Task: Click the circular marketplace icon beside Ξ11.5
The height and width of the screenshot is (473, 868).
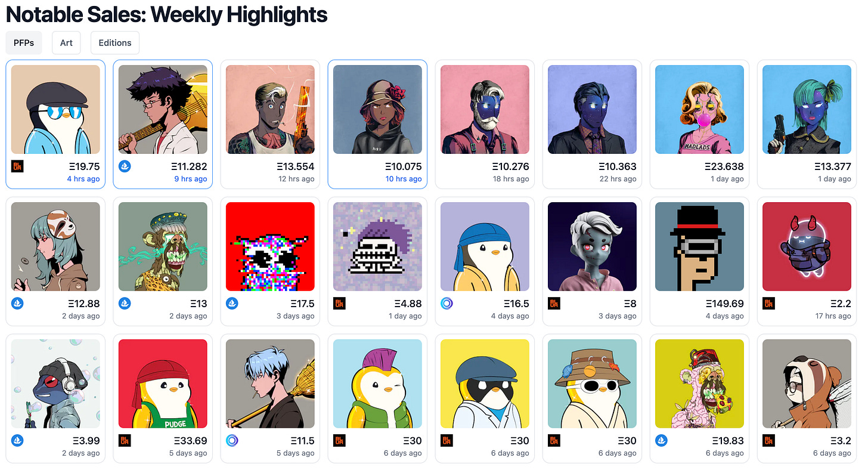Action: click(232, 441)
